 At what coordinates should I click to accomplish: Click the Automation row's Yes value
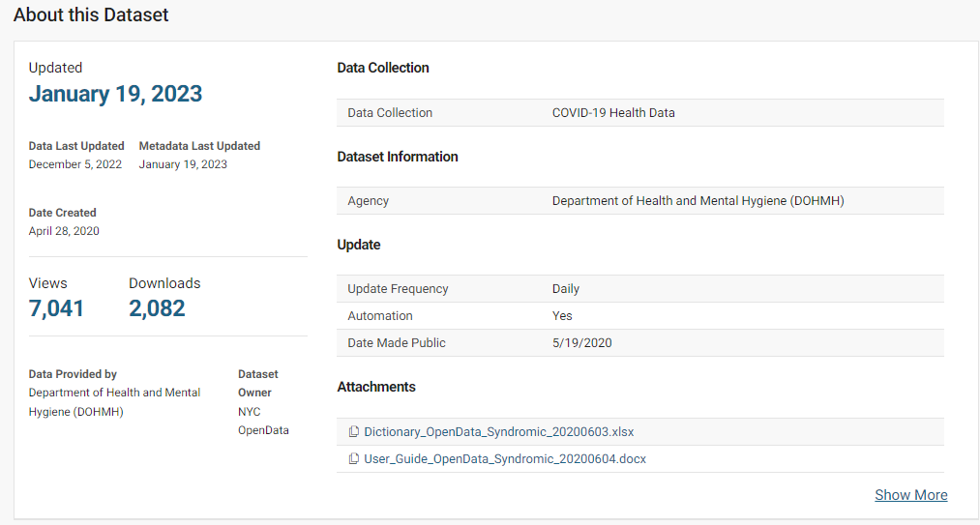[562, 316]
